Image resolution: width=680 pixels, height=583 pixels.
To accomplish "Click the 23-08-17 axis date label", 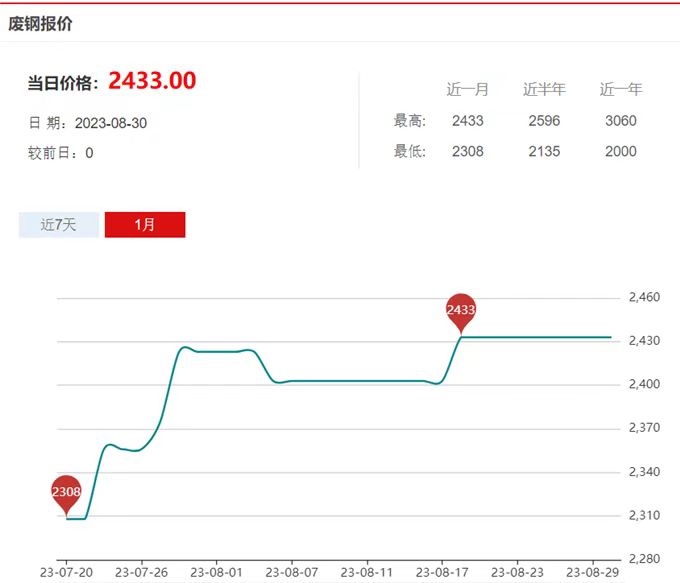I will click(x=442, y=573).
